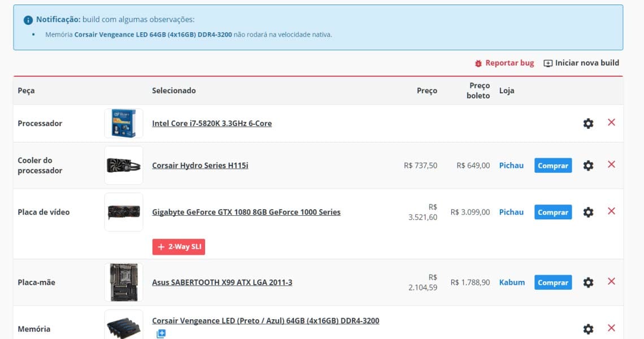Start a new build with Iniciar nova build
Image resolution: width=644 pixels, height=339 pixels.
coord(581,63)
